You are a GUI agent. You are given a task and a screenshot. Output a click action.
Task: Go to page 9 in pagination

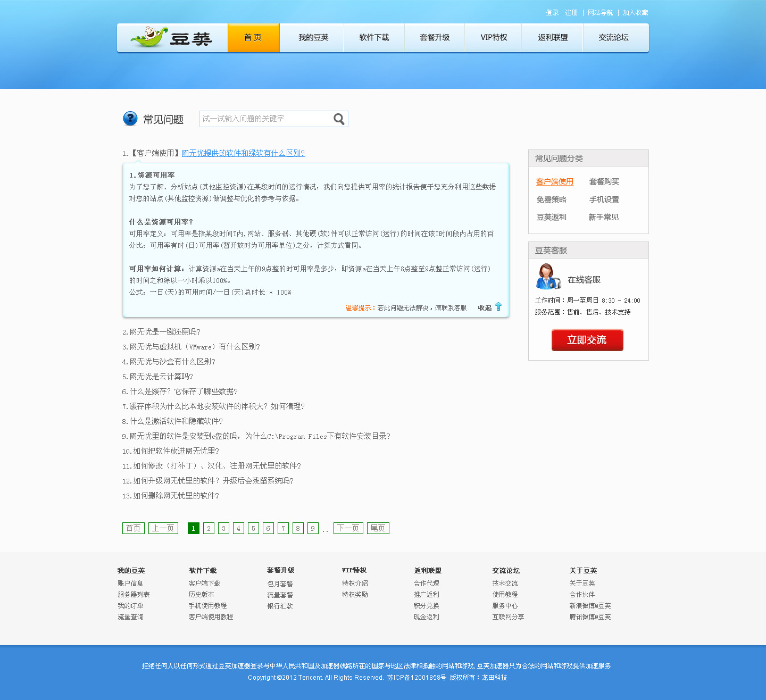coord(313,528)
